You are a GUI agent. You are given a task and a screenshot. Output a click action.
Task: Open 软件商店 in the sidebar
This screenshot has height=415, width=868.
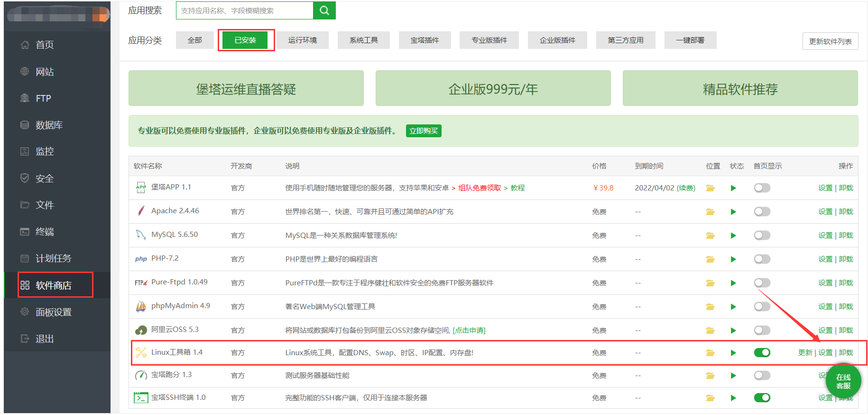click(x=57, y=285)
